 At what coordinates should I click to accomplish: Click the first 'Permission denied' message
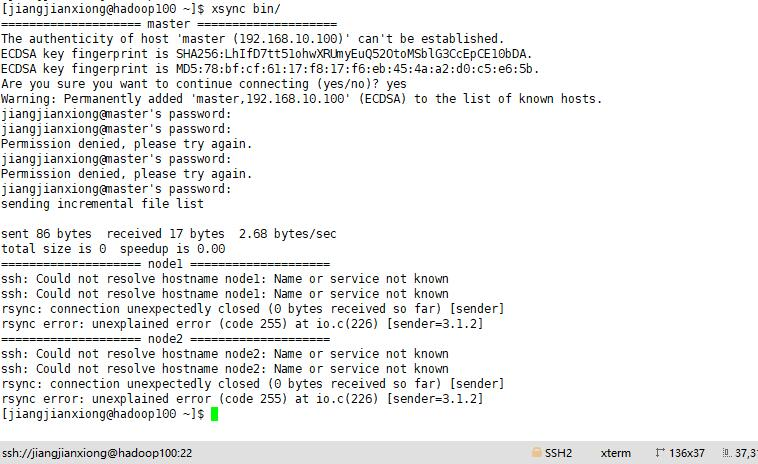click(x=127, y=144)
